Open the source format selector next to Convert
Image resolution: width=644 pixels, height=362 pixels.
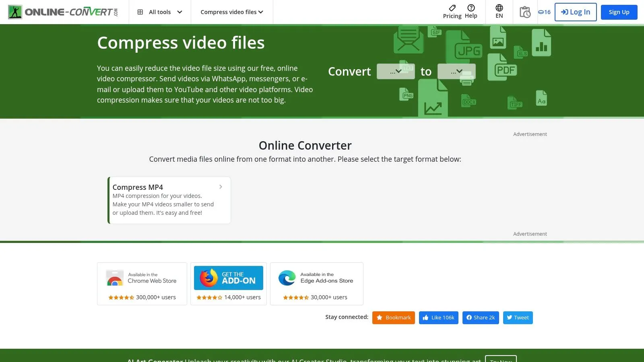point(396,71)
